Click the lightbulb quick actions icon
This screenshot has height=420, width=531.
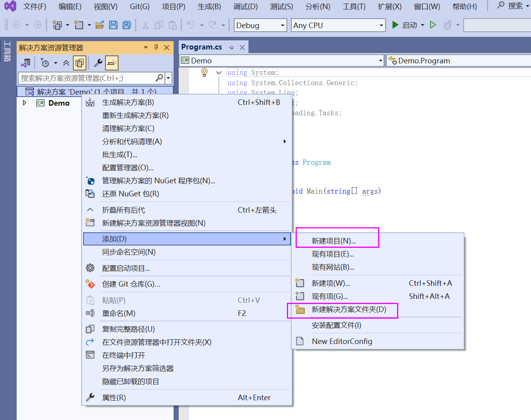(x=204, y=72)
